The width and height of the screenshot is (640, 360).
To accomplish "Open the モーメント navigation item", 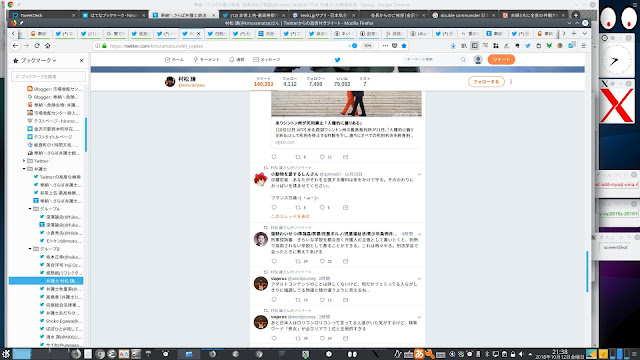I will pos(207,60).
